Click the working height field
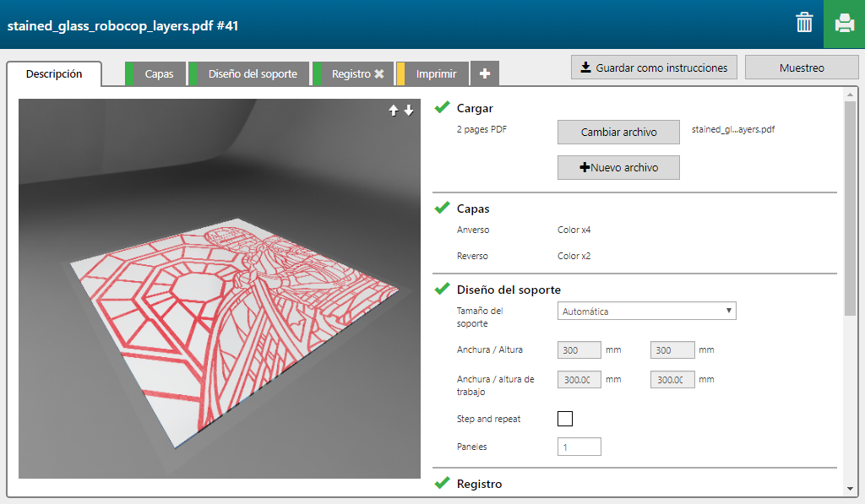The height and width of the screenshot is (504, 865). tap(672, 379)
